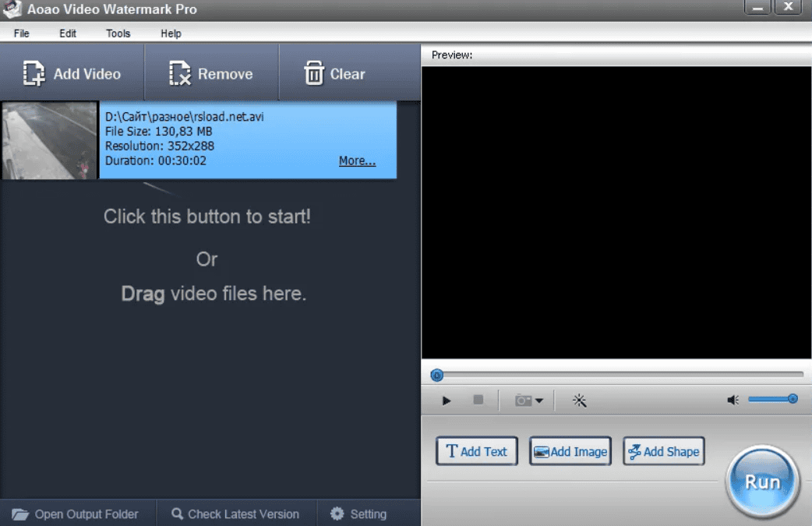Play the video preview
812x526 pixels.
pyautogui.click(x=447, y=401)
